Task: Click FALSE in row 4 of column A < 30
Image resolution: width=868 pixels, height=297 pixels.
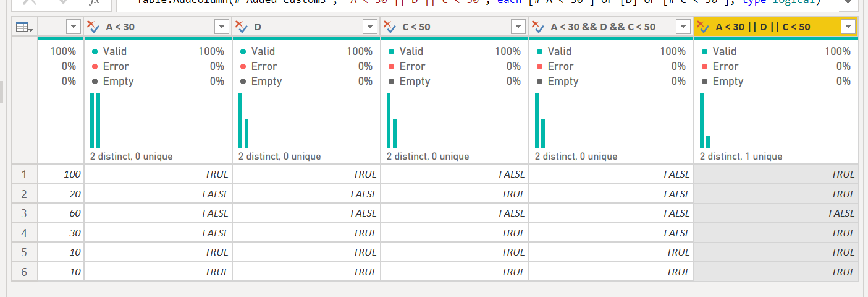Action: (158, 233)
